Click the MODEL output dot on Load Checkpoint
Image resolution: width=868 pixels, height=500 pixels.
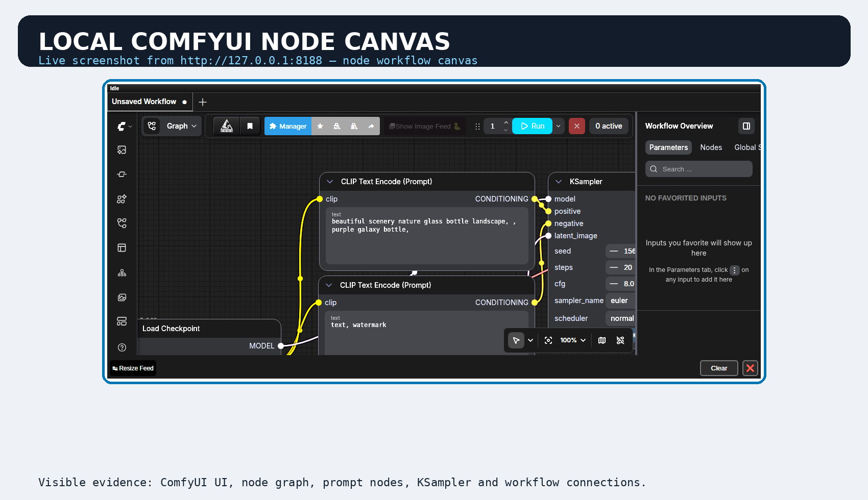coord(280,346)
